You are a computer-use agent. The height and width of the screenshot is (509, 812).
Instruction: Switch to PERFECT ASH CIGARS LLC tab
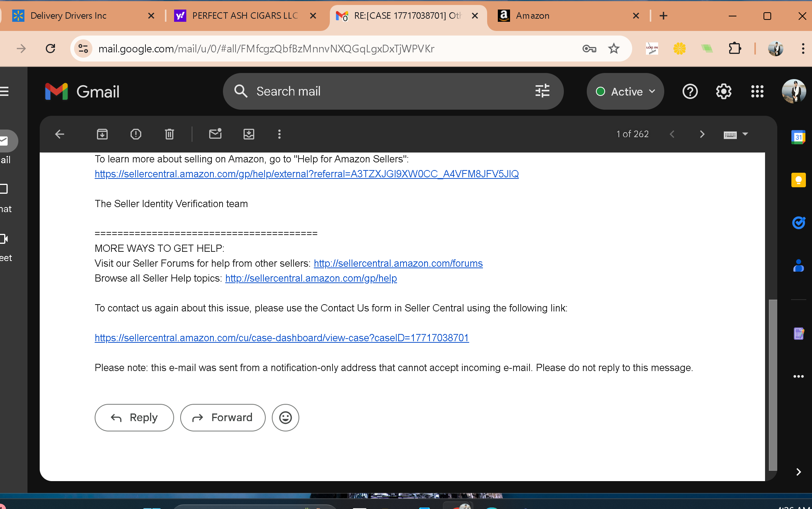pyautogui.click(x=244, y=16)
